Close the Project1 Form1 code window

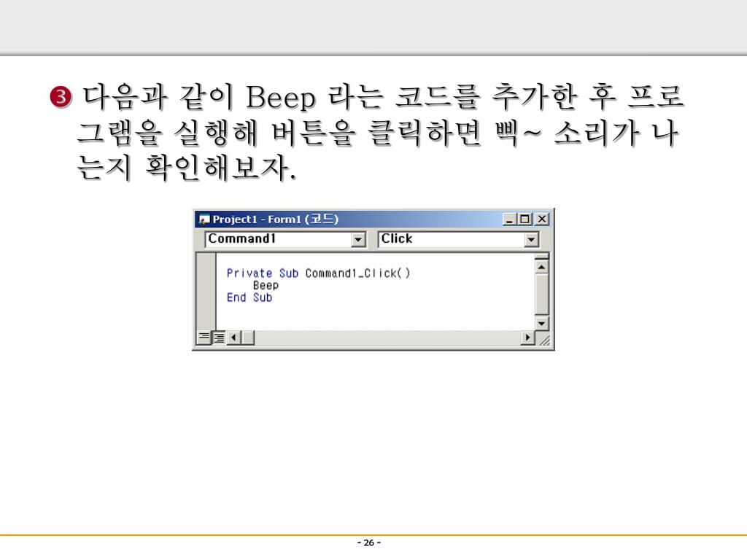[x=542, y=219]
